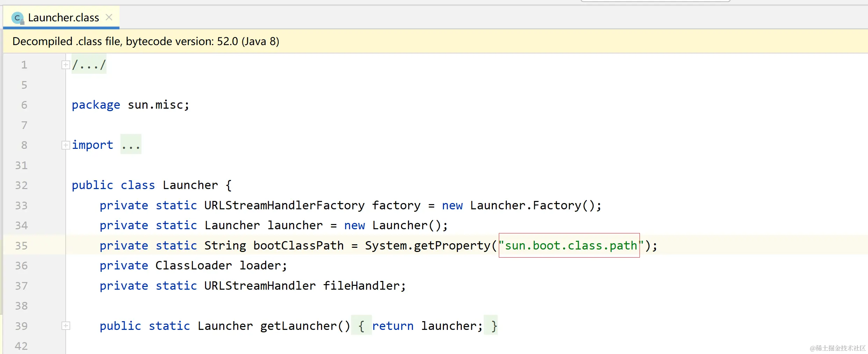This screenshot has height=354, width=868.
Task: Click the factory variable on line 33
Action: [x=396, y=205]
